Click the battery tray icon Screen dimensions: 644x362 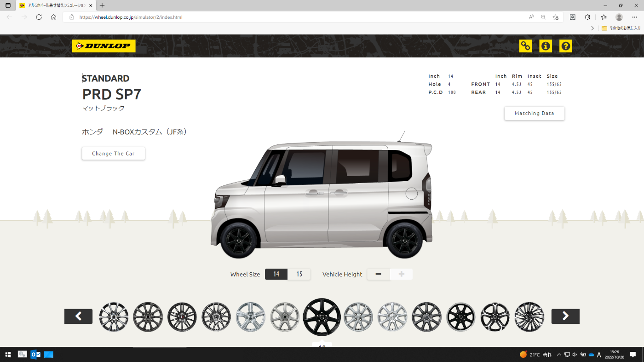click(x=583, y=355)
